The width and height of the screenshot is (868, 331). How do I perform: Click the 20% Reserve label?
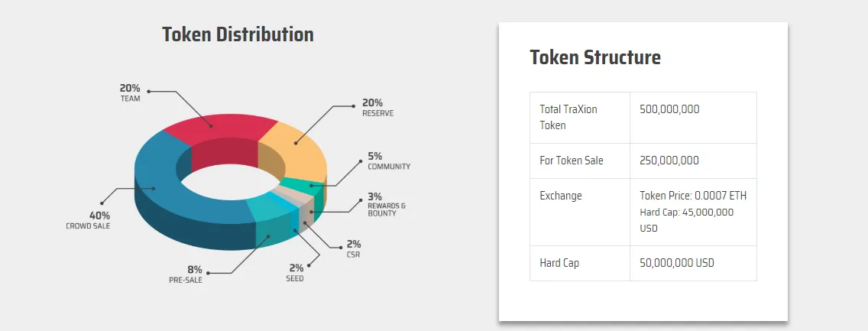377,107
